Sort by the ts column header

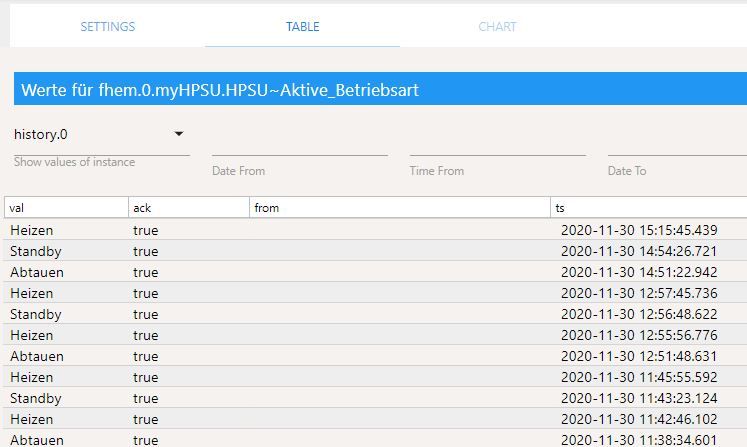pos(648,208)
